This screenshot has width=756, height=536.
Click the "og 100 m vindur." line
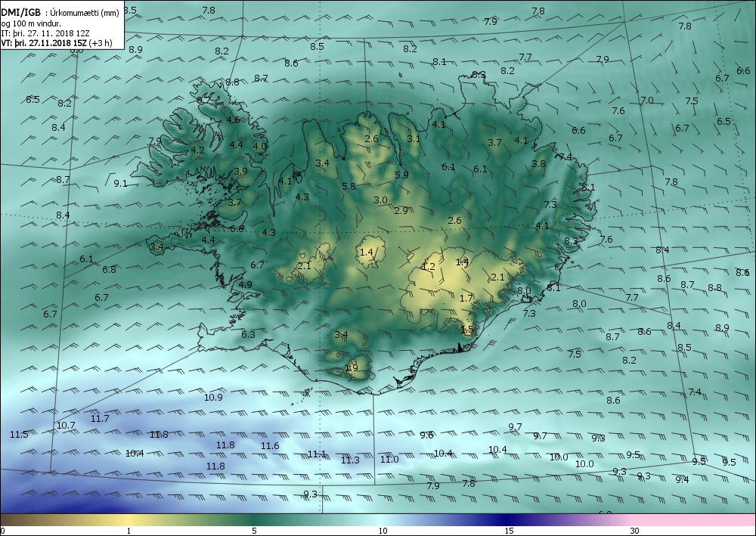point(31,23)
